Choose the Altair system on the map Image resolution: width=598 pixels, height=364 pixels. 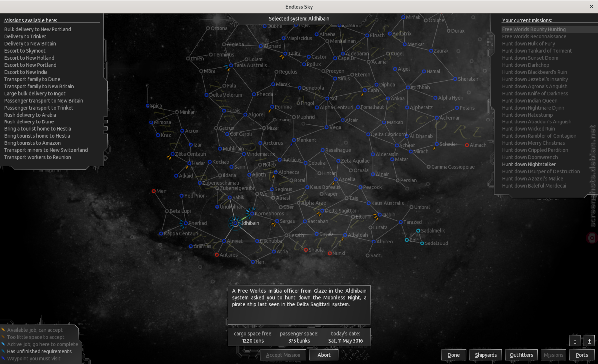pos(342,120)
